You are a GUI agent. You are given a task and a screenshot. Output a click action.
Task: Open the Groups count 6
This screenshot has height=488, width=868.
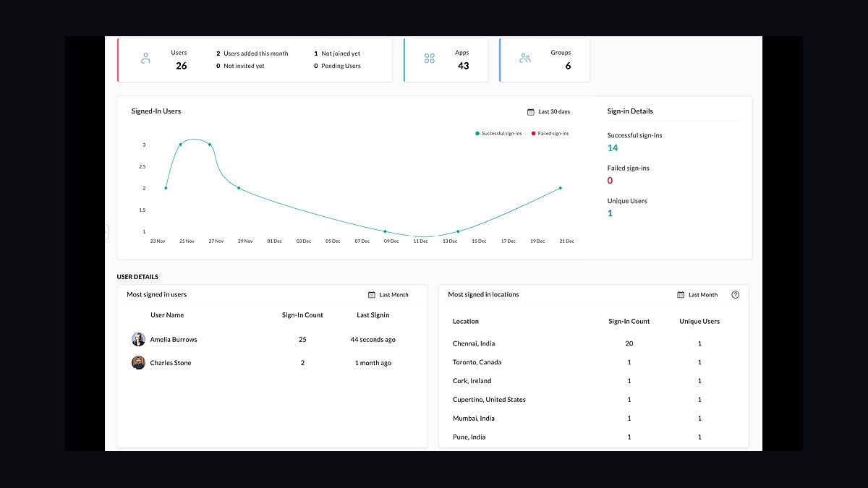[x=568, y=66]
